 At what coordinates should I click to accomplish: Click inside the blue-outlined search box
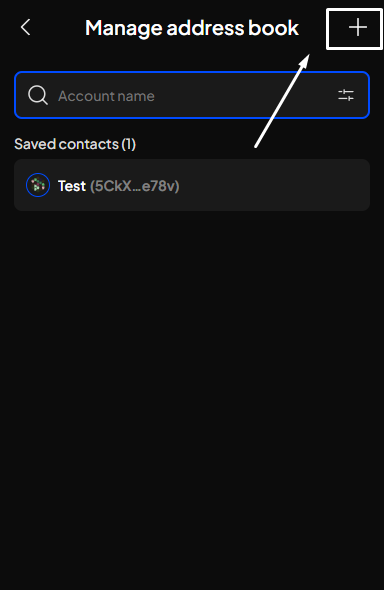pyautogui.click(x=192, y=95)
